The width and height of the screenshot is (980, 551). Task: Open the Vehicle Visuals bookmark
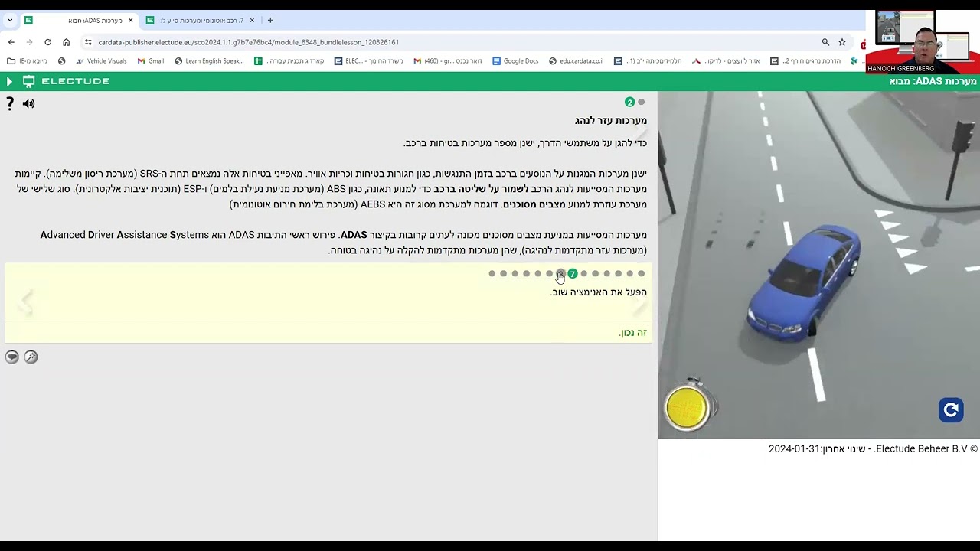pyautogui.click(x=101, y=61)
